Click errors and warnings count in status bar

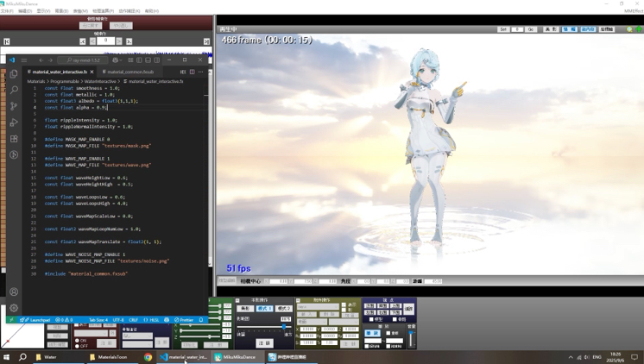point(64,320)
